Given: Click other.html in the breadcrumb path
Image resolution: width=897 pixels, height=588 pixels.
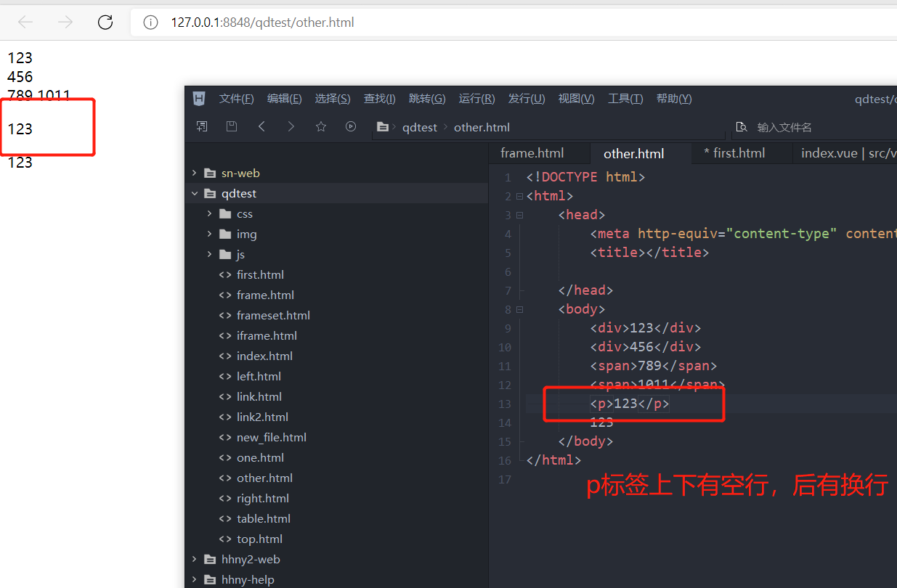Looking at the screenshot, I should click(x=482, y=127).
